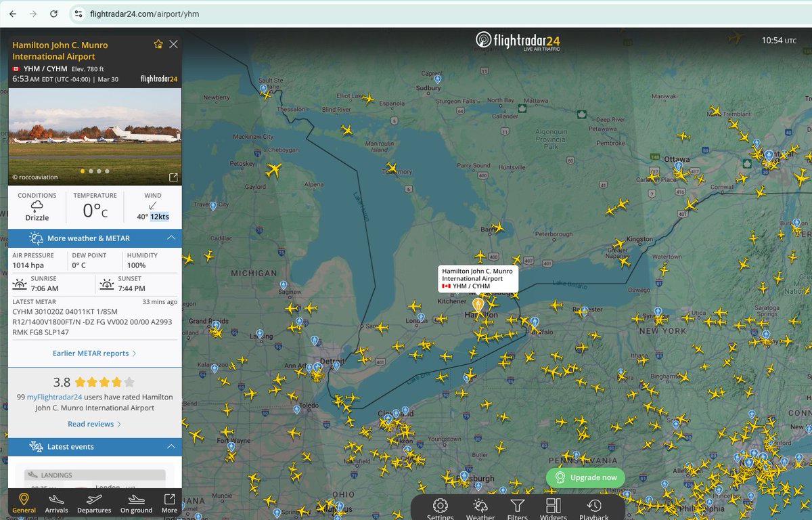Click the first star of the airport rating
Image resolution: width=812 pixels, height=520 pixels.
pos(81,382)
